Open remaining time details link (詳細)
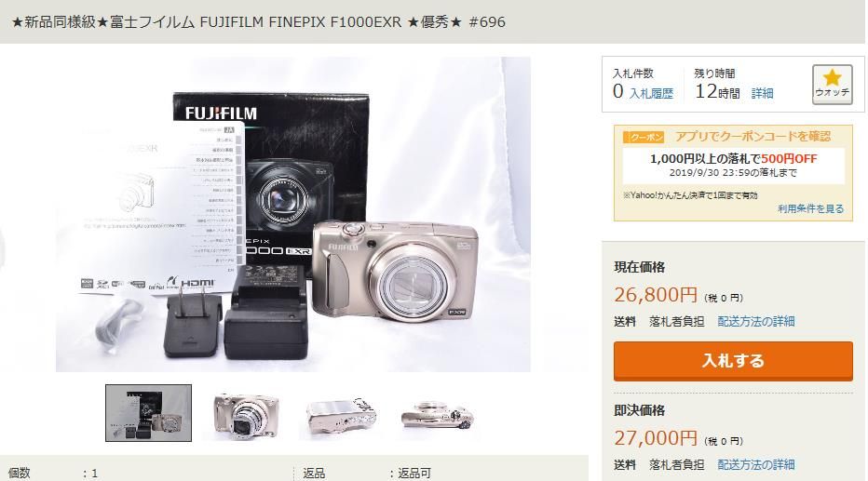The image size is (868, 481). pyautogui.click(x=762, y=93)
